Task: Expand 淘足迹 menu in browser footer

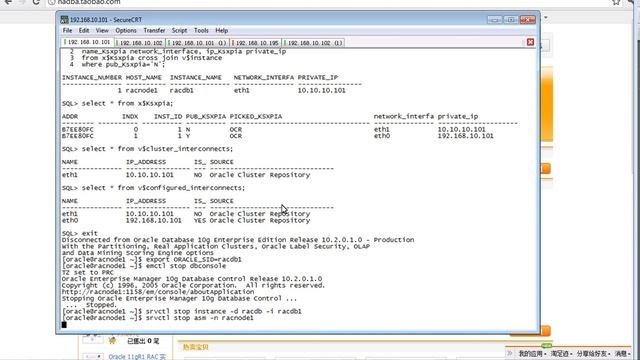Action: [561, 353]
